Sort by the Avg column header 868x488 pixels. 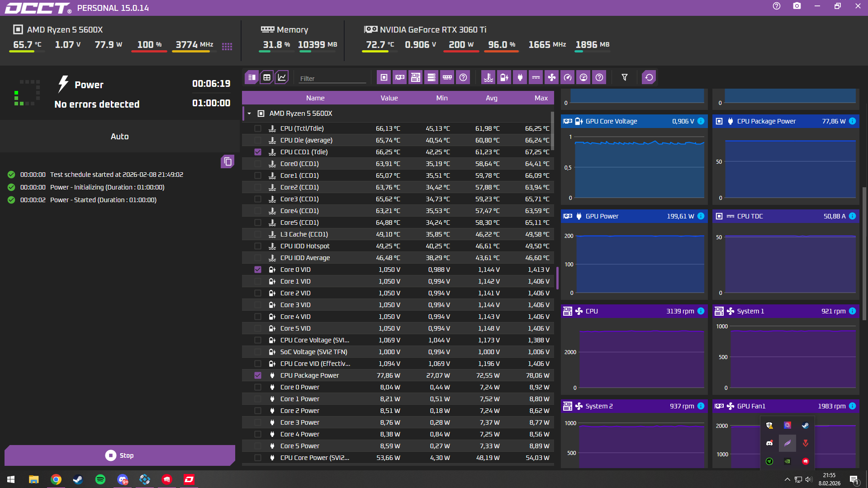coord(492,98)
